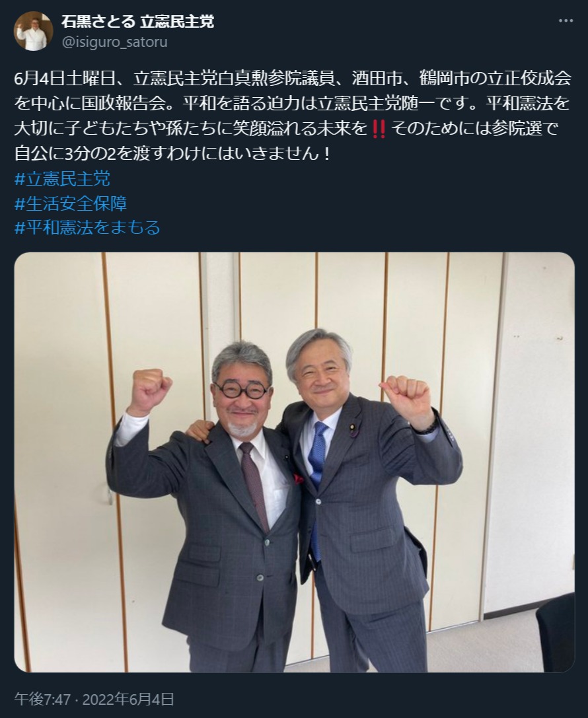Viewport: 588px width, 718px height.
Task: Click the maroon tie in the photo
Action: point(254,484)
